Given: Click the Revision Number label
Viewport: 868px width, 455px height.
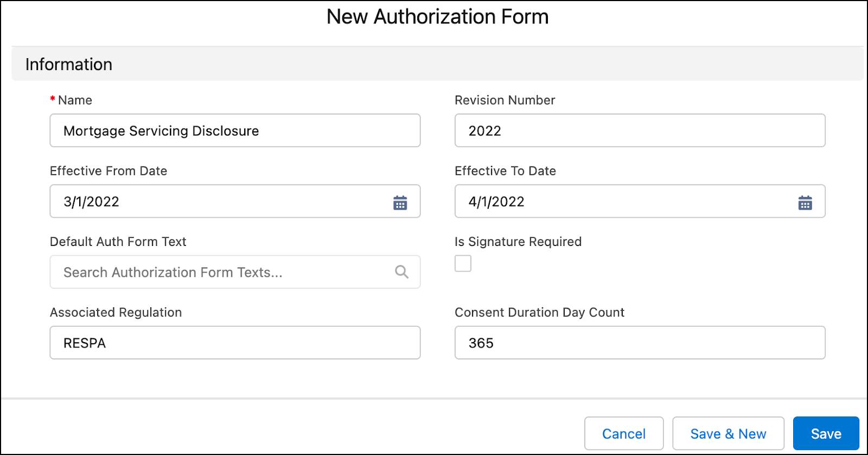Looking at the screenshot, I should tap(505, 100).
